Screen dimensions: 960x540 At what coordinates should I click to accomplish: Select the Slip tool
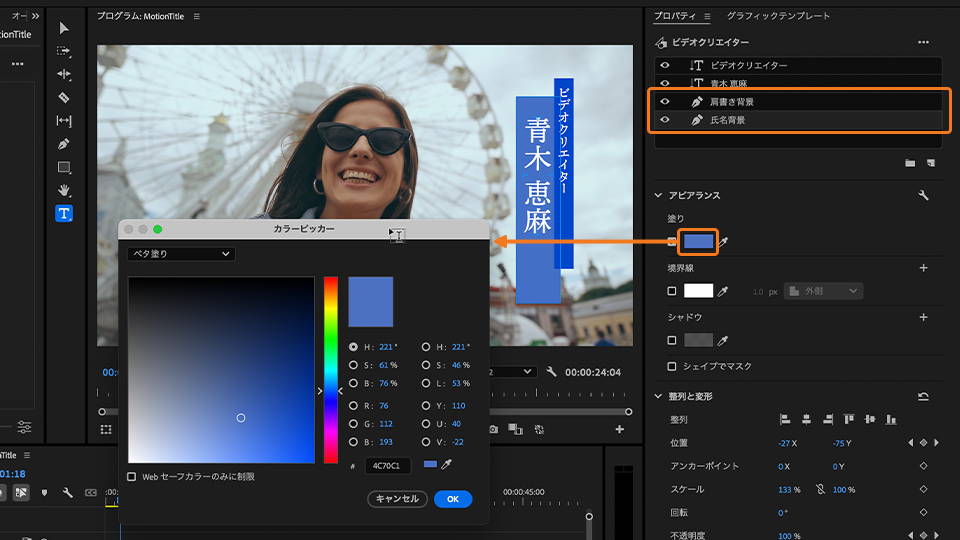point(64,121)
